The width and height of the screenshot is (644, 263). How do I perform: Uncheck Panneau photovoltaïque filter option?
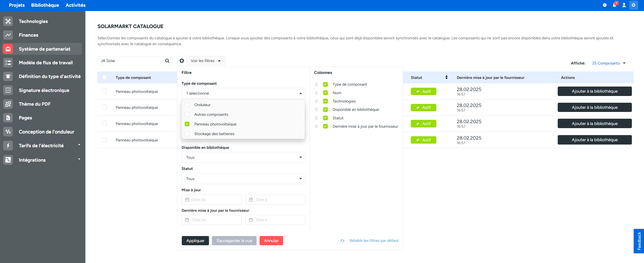point(187,124)
